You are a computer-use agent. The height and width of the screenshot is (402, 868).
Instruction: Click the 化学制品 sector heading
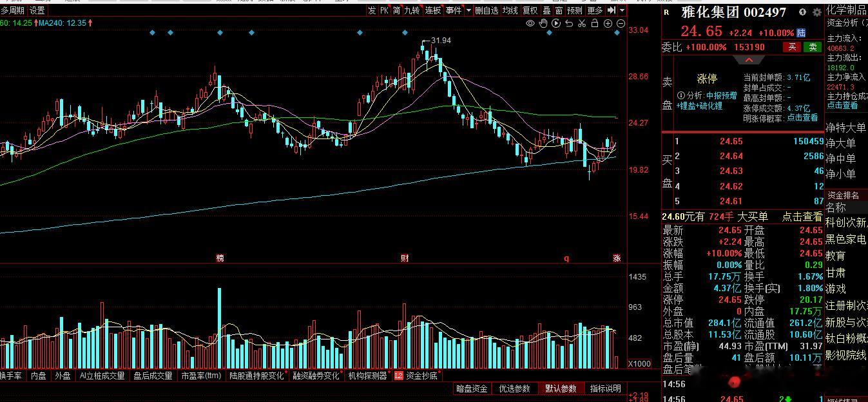(x=847, y=10)
